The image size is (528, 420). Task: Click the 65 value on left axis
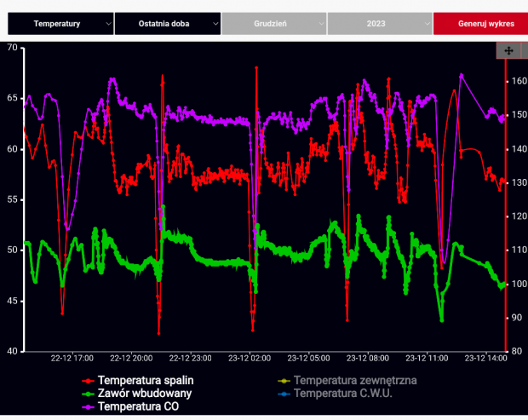(12, 98)
